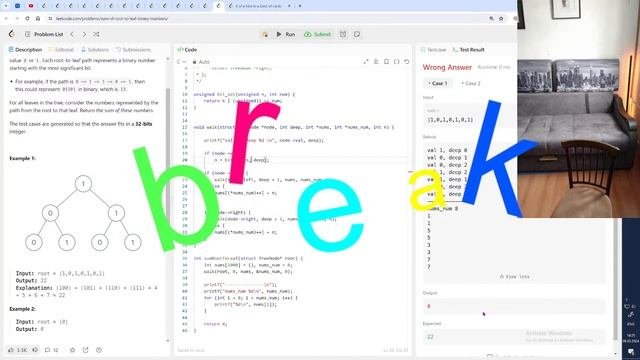The image size is (640, 360).
Task: Switch to the YouTube browser tab
Action: point(31,6)
